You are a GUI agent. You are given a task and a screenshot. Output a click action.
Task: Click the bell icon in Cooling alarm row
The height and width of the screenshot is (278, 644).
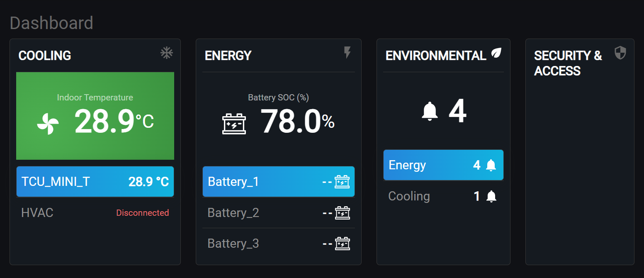point(491,196)
